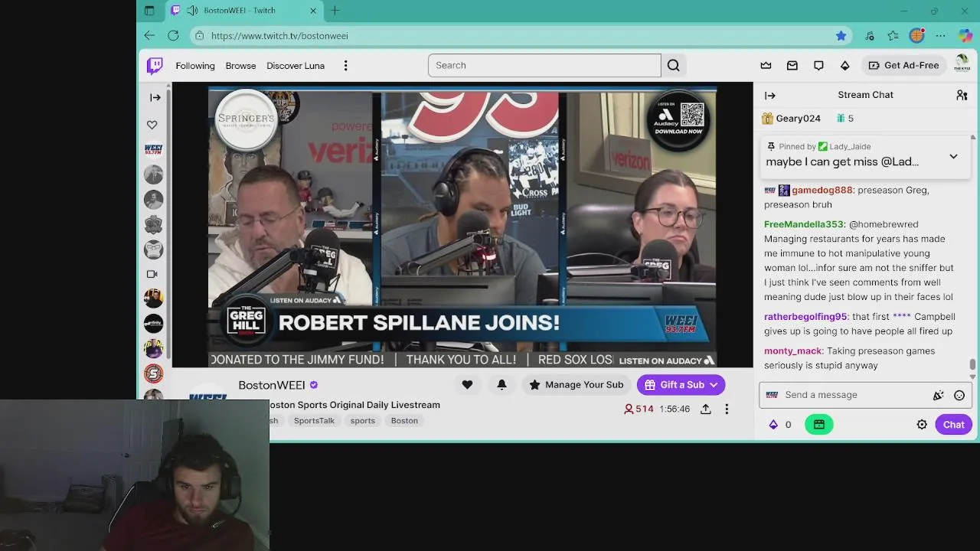Click the Twitch logo home icon
Viewport: 980px width, 551px height.
(155, 66)
